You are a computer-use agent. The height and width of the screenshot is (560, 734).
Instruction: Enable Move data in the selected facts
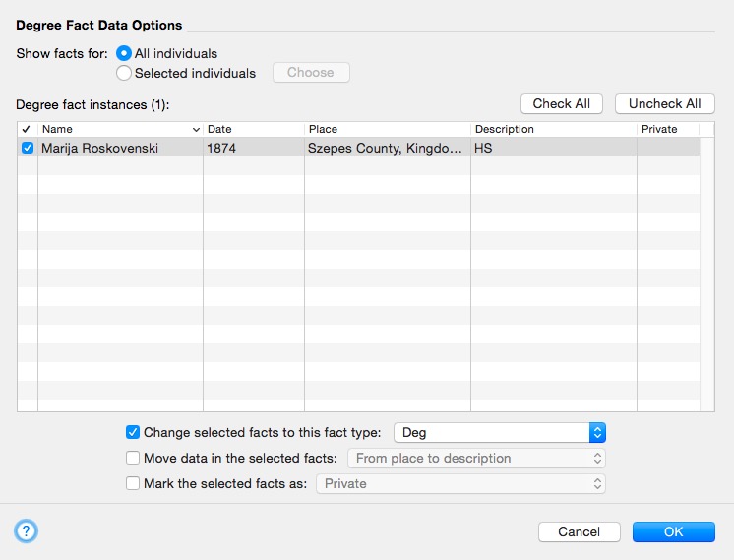tap(133, 458)
